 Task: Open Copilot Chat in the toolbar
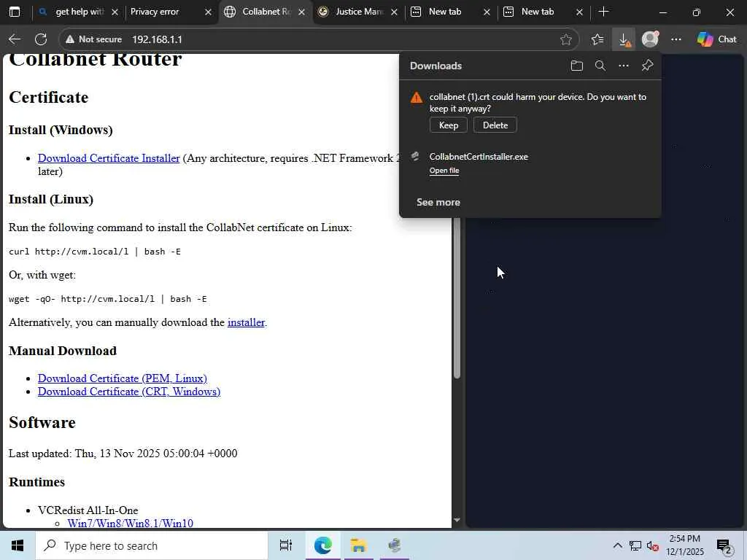[717, 39]
